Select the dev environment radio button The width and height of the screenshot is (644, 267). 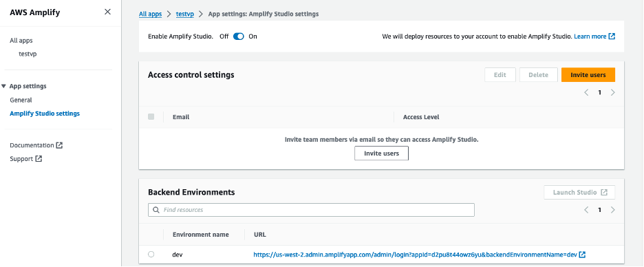pyautogui.click(x=151, y=254)
